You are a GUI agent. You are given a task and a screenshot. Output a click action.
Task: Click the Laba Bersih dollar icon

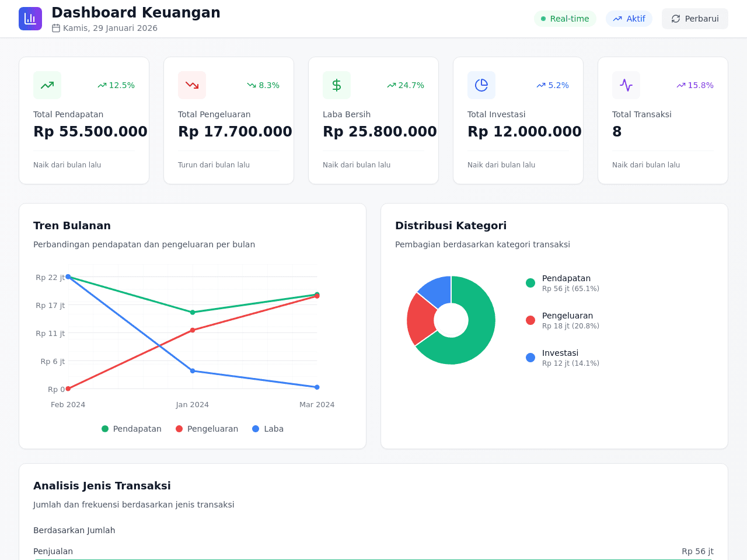click(337, 85)
